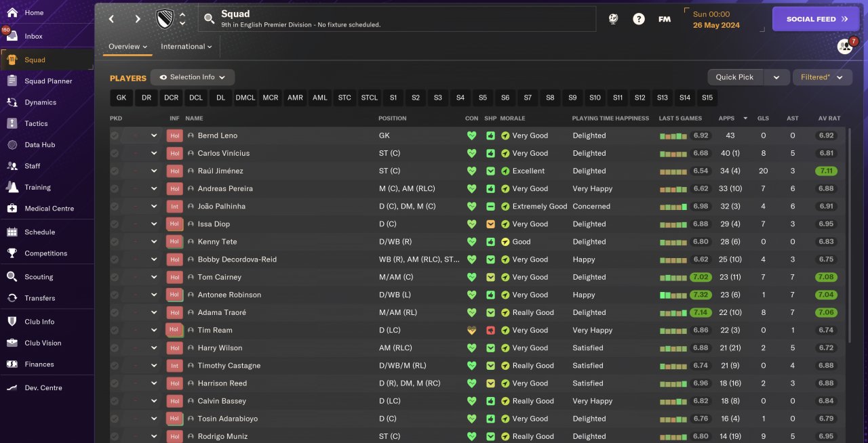The height and width of the screenshot is (443, 868).
Task: Select the AMR position tab
Action: 295,98
